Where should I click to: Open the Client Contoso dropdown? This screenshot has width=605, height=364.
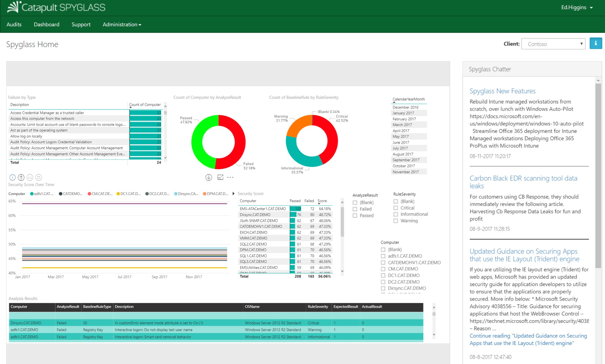point(553,44)
